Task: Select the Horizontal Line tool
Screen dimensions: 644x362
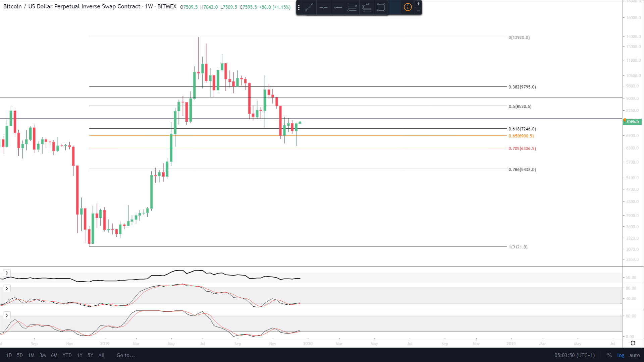Action: (x=324, y=7)
